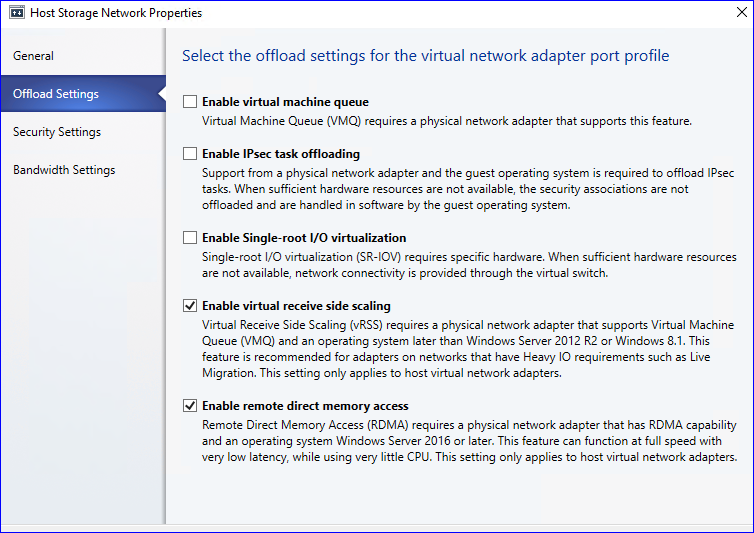Click the 'Select the offload settings' heading

425,56
